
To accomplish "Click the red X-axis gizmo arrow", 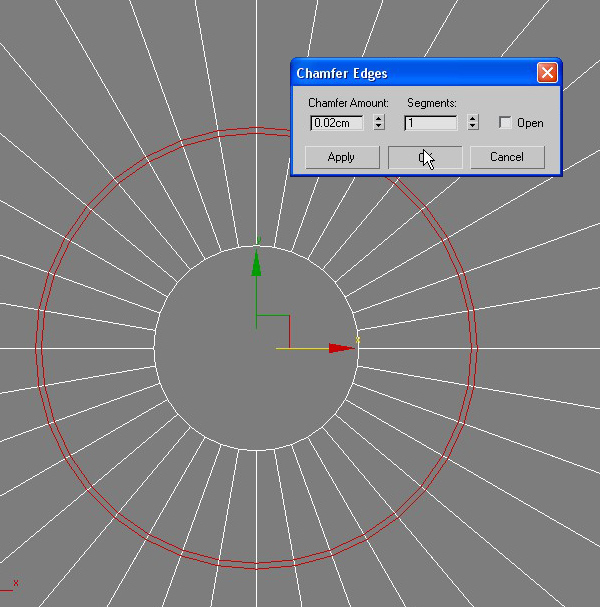I will [341, 348].
